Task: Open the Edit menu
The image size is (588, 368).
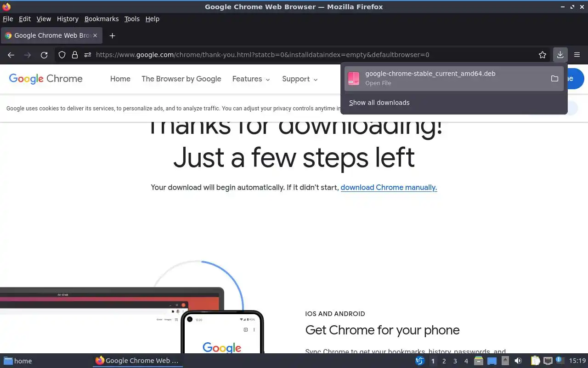Action: coord(25,19)
